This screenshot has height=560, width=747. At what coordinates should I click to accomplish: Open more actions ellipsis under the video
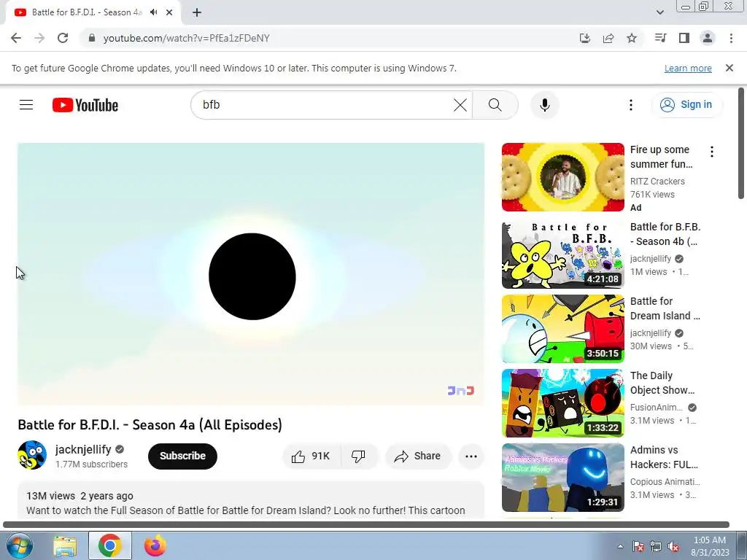[x=471, y=456]
